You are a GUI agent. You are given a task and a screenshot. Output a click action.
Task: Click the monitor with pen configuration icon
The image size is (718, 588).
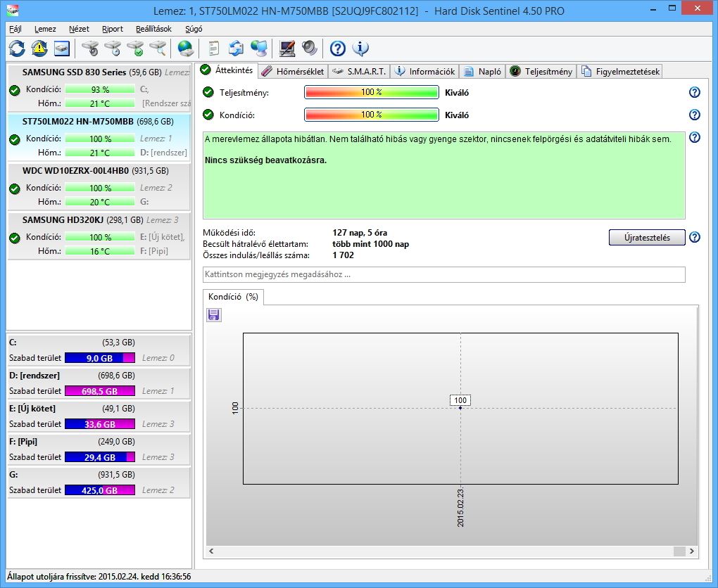tap(286, 48)
